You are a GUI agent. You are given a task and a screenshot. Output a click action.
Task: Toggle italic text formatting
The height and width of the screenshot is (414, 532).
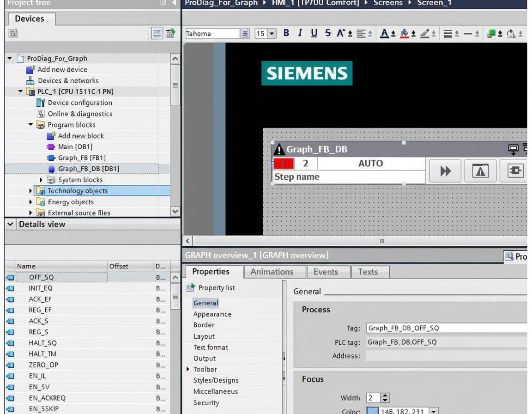click(300, 33)
